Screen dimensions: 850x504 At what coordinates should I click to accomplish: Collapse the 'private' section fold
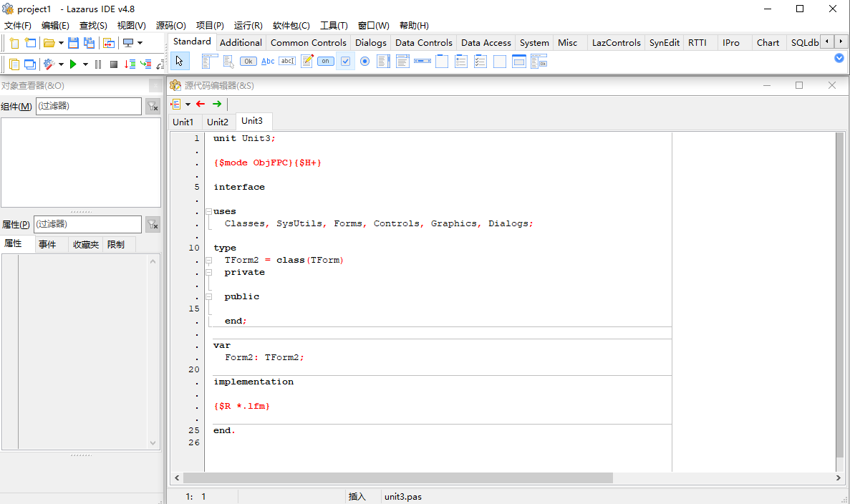tap(208, 273)
